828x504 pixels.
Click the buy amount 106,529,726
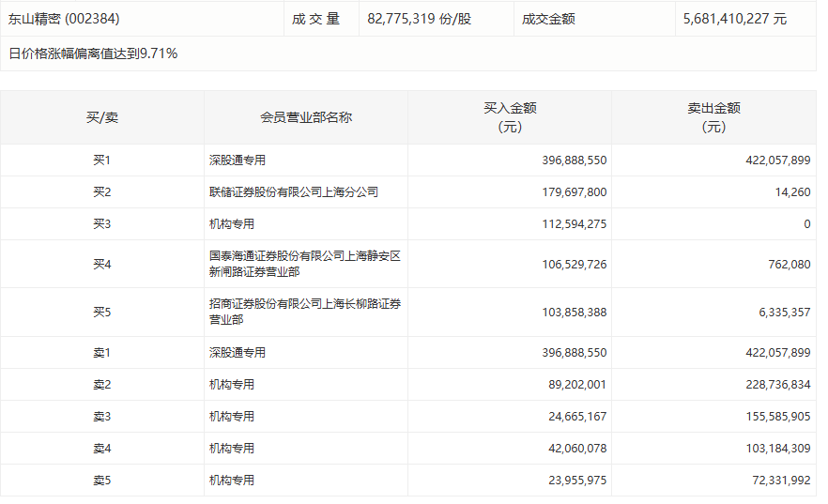575,265
